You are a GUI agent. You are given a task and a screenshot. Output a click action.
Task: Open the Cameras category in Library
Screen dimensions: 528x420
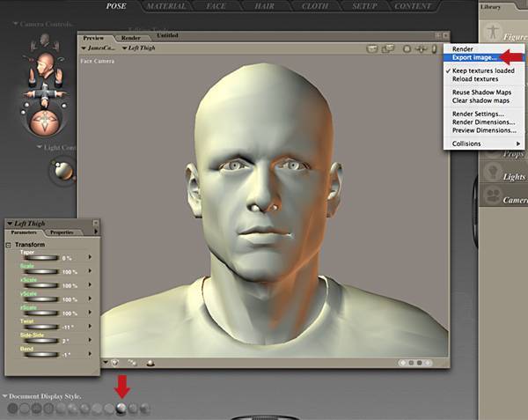pyautogui.click(x=503, y=195)
